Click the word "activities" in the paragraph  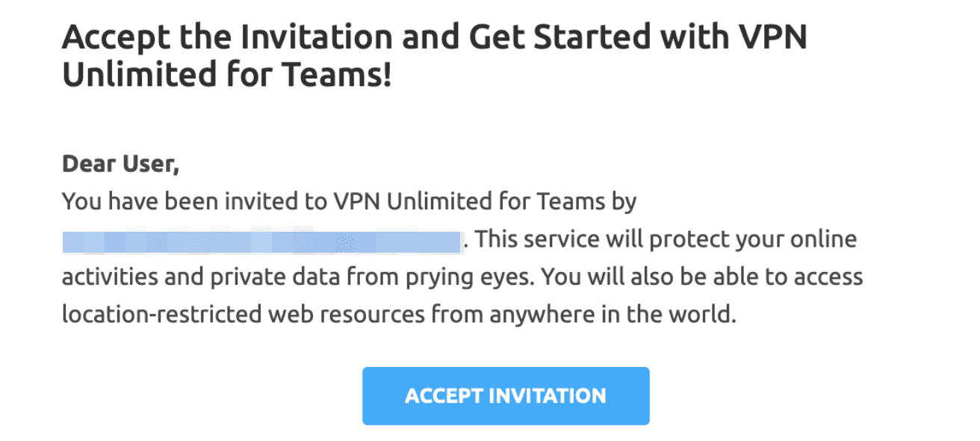109,277
